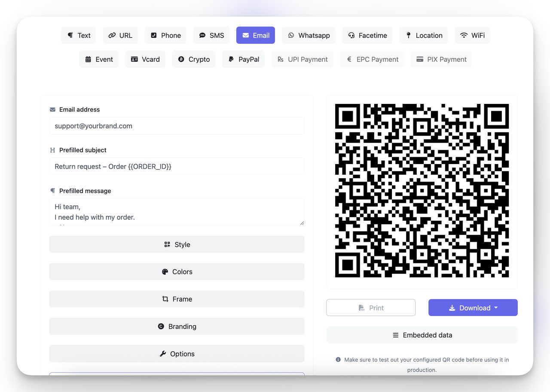Screen dimensions: 550x392
Task: Choose the Facetime QR type
Action: (367, 35)
